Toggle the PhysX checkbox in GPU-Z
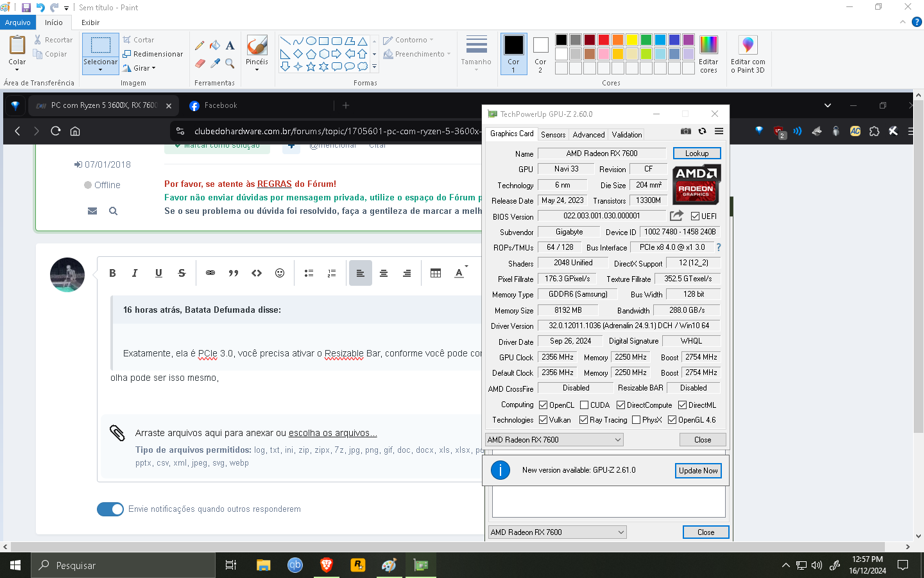Screen dimensions: 924x578 (637, 420)
